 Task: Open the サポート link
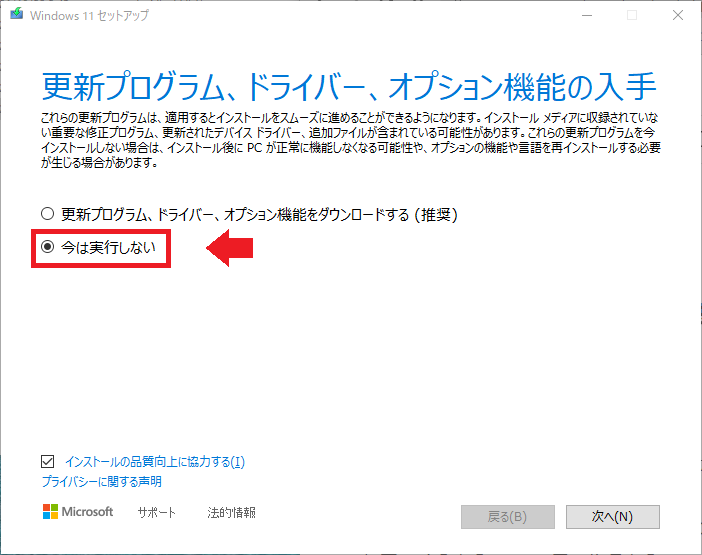tap(157, 512)
